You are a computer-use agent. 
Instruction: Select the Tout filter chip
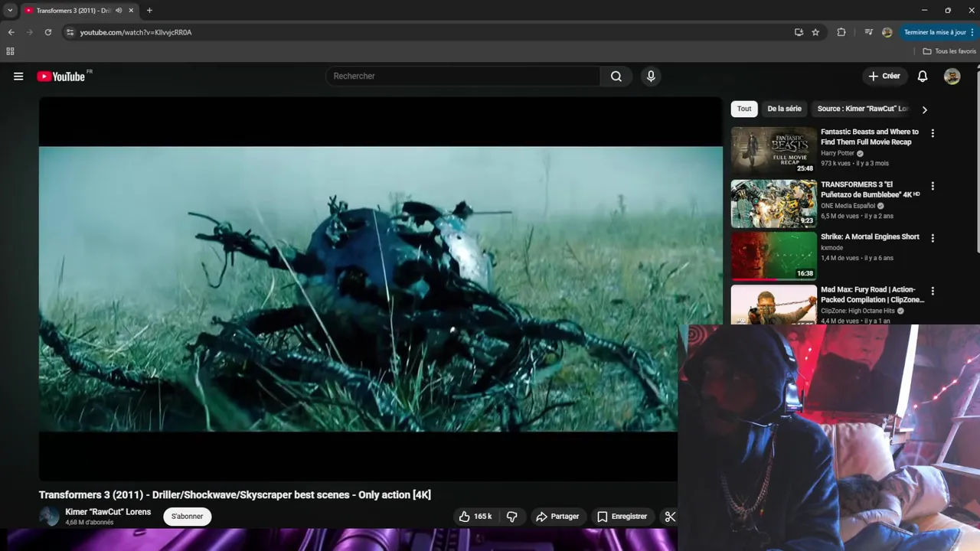(x=744, y=109)
